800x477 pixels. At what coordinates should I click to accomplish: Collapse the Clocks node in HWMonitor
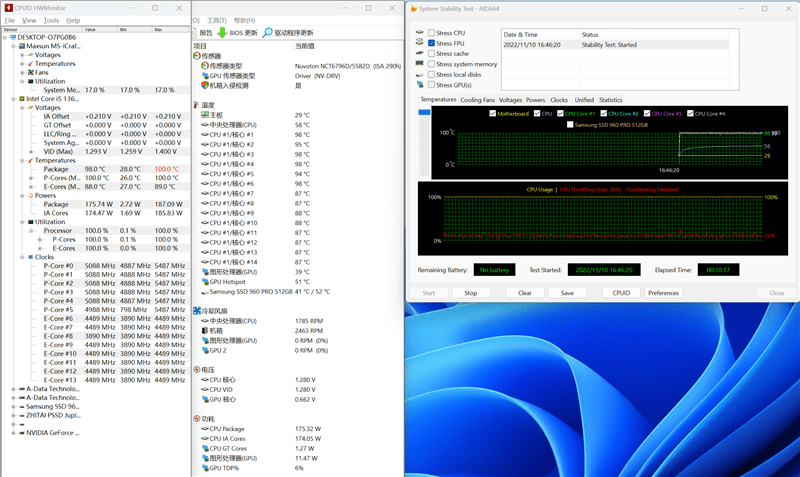(22, 257)
